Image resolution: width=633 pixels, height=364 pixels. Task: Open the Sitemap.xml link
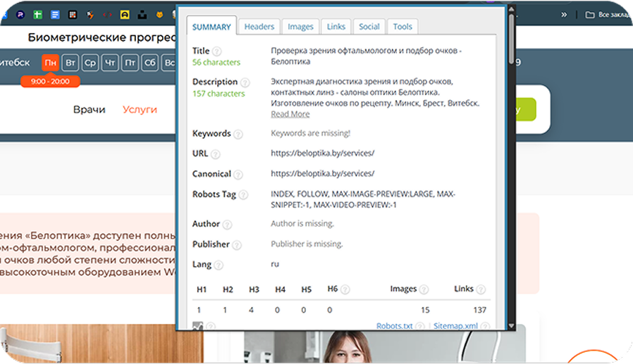tap(455, 326)
